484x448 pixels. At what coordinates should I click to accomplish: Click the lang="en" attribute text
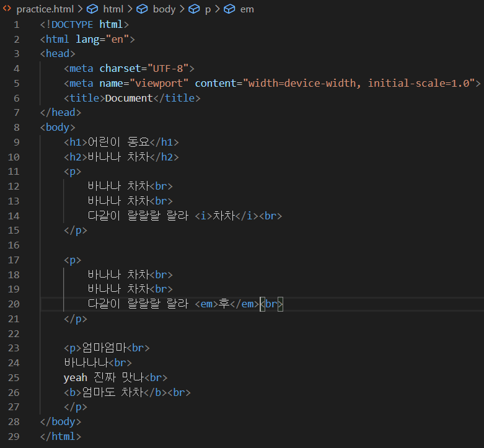(102, 40)
